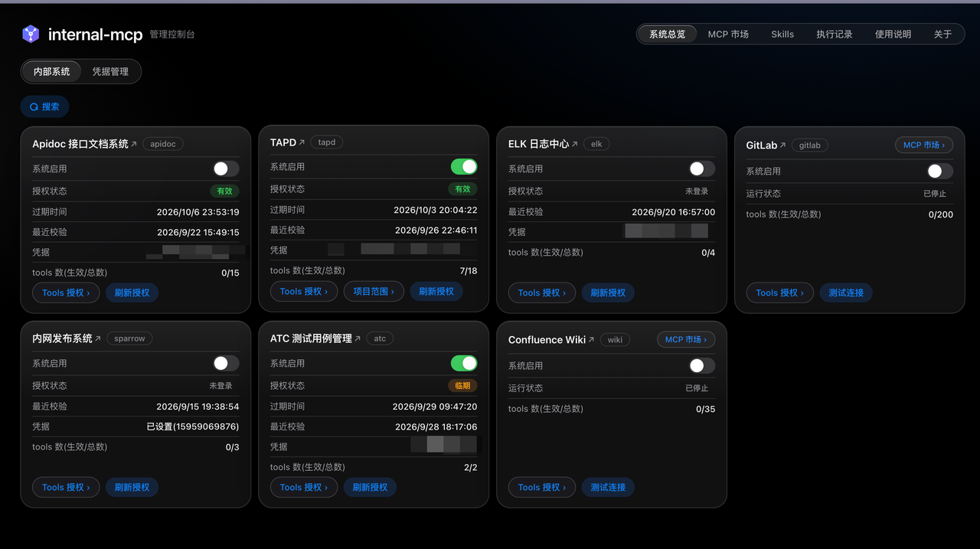980x549 pixels.
Task: Open MCP 市场 badge on GitLab card
Action: [x=924, y=145]
